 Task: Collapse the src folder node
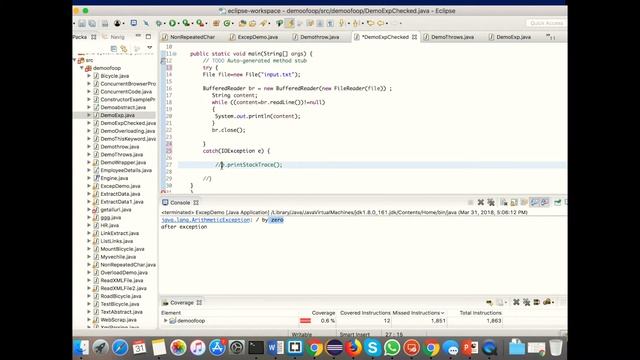pyautogui.click(x=75, y=60)
